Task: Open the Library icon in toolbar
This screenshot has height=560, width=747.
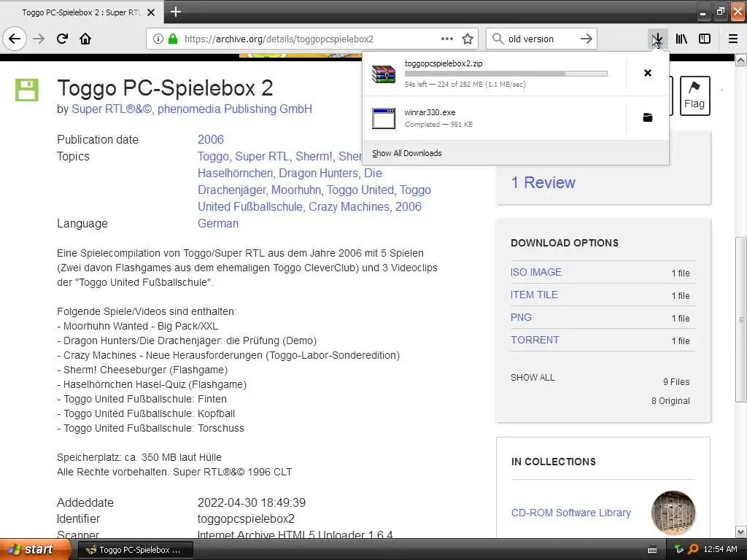Action: click(681, 39)
